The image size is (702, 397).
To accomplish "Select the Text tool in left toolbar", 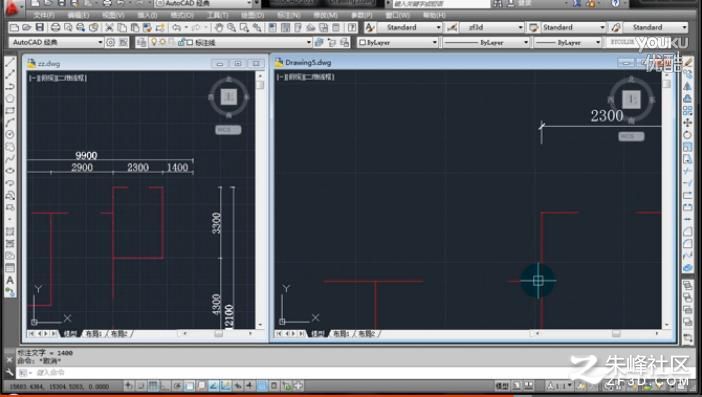I will (x=10, y=281).
